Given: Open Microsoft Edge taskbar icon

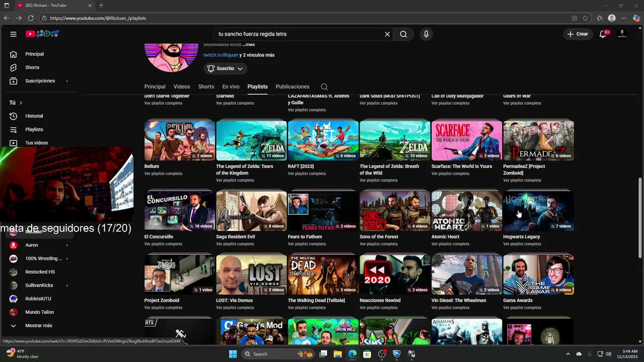Looking at the screenshot, I should click(x=353, y=354).
